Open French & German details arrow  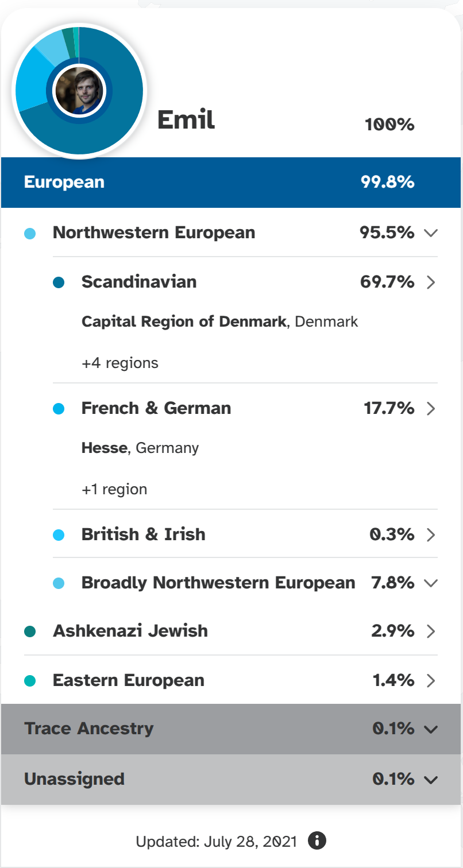(431, 409)
